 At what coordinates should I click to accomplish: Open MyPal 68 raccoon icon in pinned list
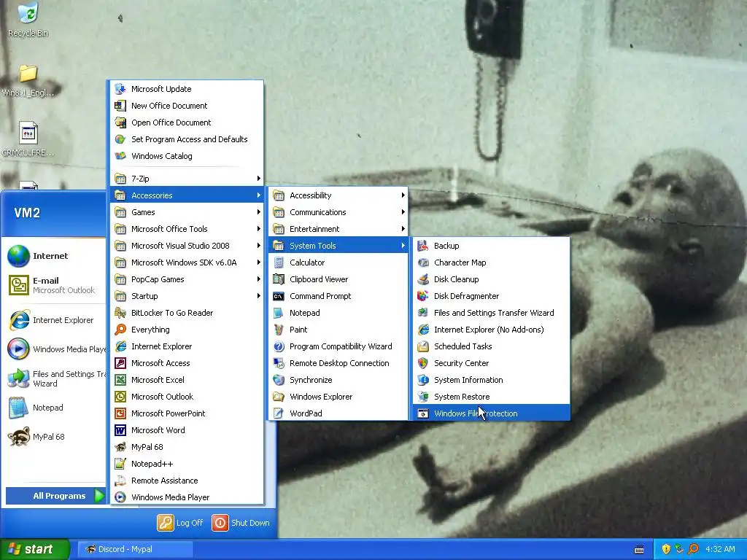tap(18, 437)
